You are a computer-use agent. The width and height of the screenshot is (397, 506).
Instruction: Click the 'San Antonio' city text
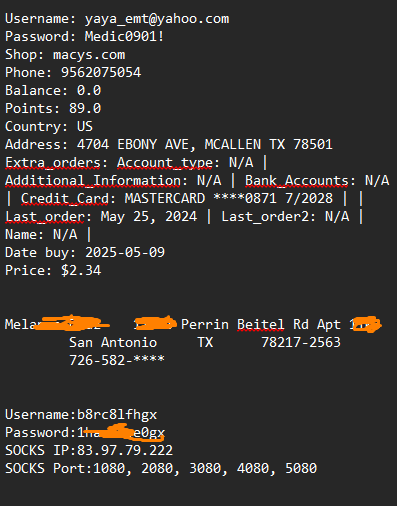click(113, 343)
